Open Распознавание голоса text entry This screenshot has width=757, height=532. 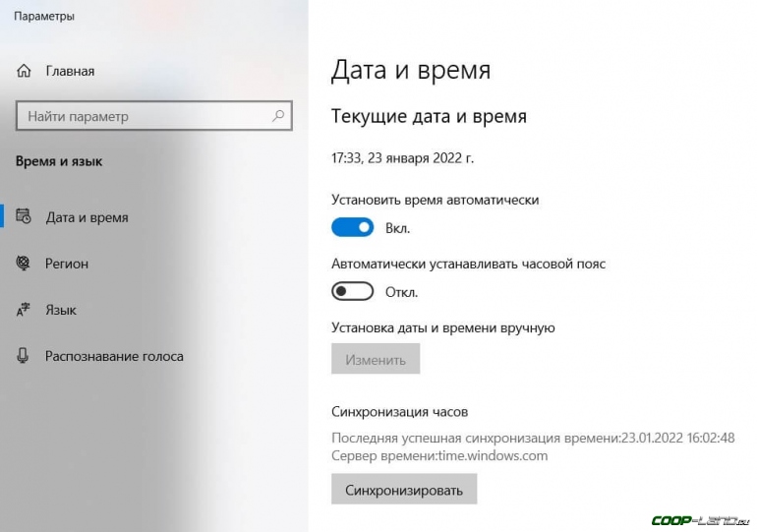pyautogui.click(x=114, y=356)
